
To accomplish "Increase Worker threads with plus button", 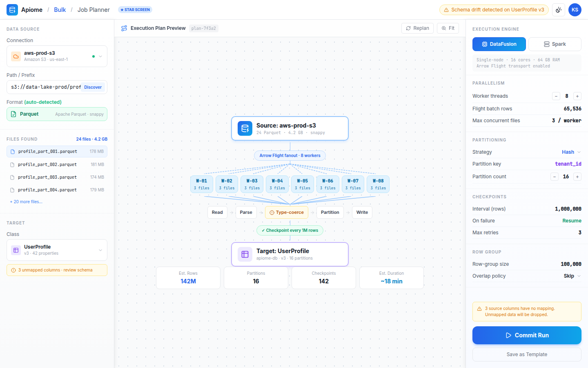I will point(577,96).
